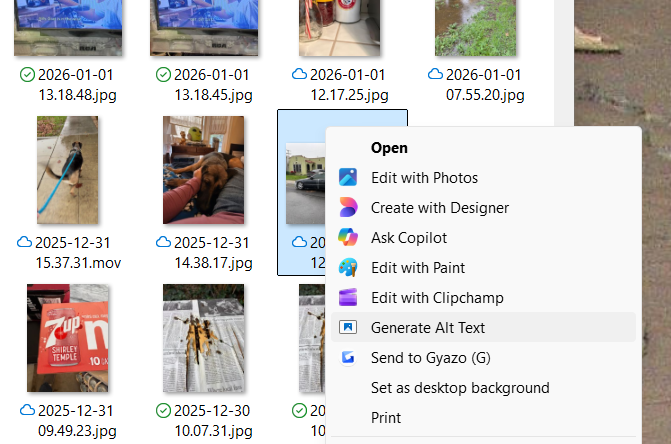Select the kitchen jars photo thumbnail
The width and height of the screenshot is (671, 444).
click(x=339, y=28)
